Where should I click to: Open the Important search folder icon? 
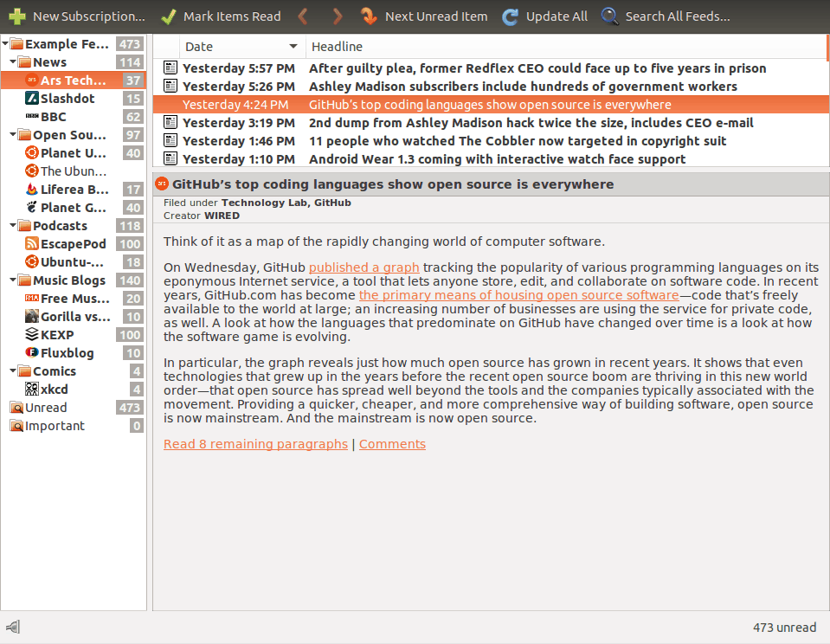point(17,425)
